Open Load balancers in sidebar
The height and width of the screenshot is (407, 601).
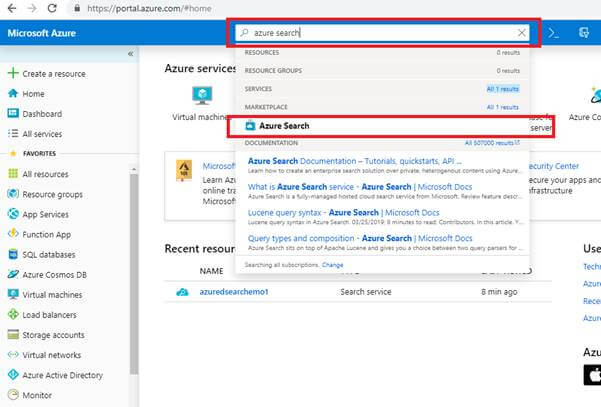[x=49, y=315]
